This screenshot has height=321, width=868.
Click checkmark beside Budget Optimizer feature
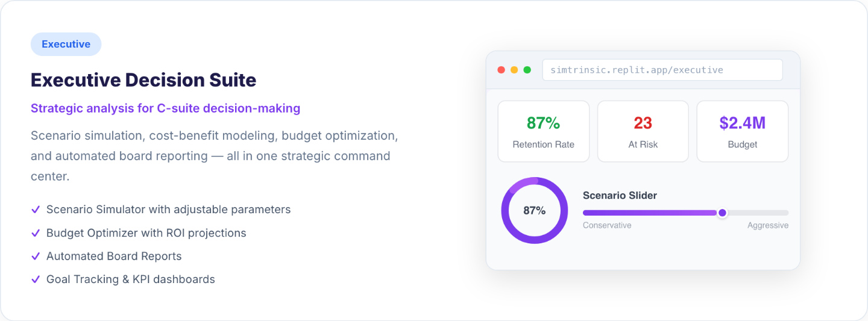point(36,233)
